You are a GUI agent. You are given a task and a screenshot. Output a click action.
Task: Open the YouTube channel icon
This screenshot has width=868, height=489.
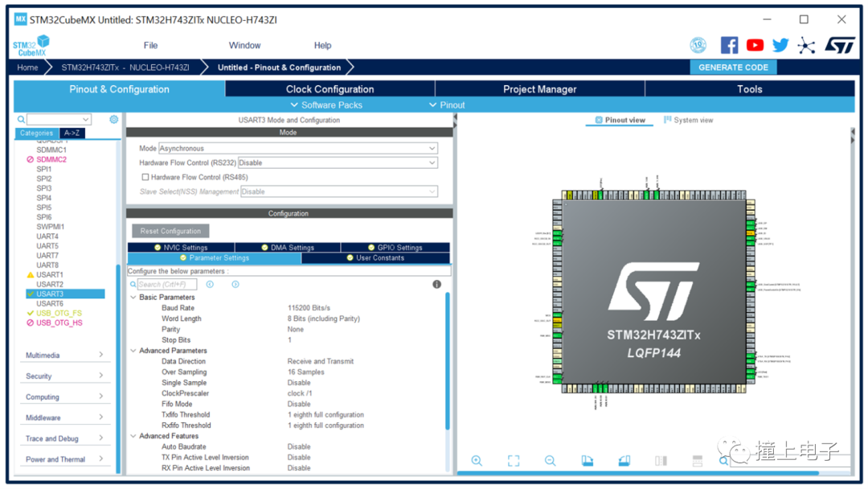pyautogui.click(x=755, y=45)
